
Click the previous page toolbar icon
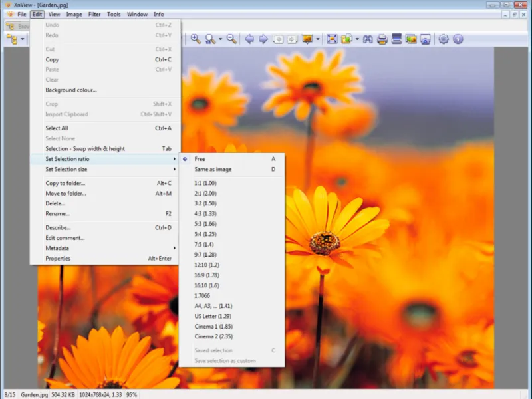[278, 39]
